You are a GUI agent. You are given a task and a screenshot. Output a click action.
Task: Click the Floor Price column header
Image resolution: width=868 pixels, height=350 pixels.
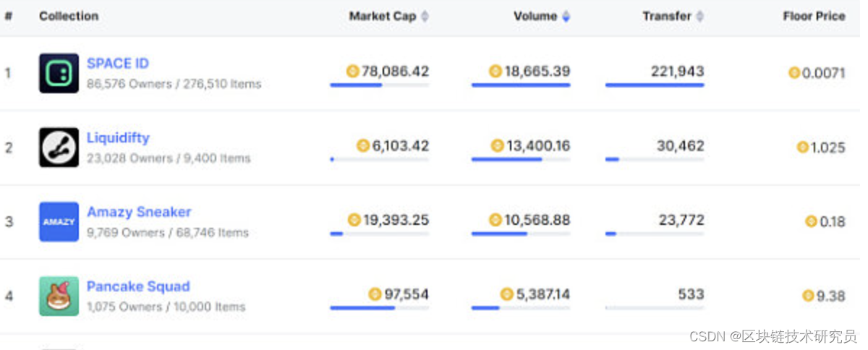[814, 16]
